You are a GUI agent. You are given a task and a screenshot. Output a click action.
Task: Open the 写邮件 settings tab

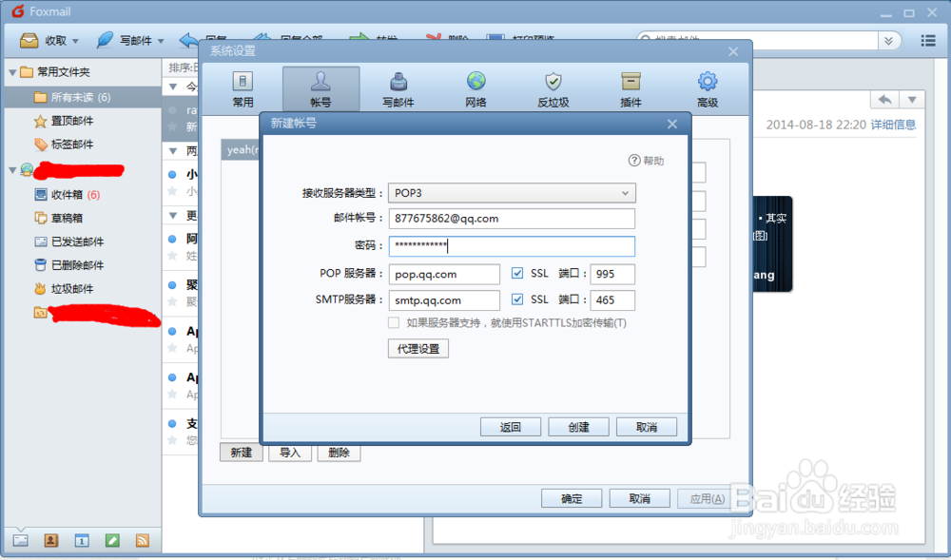398,89
